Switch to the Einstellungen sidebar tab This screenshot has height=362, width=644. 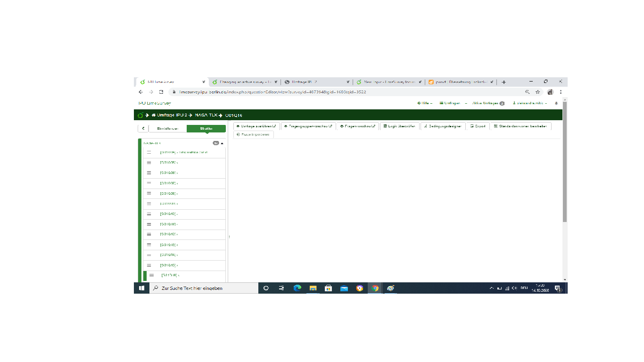click(x=167, y=128)
